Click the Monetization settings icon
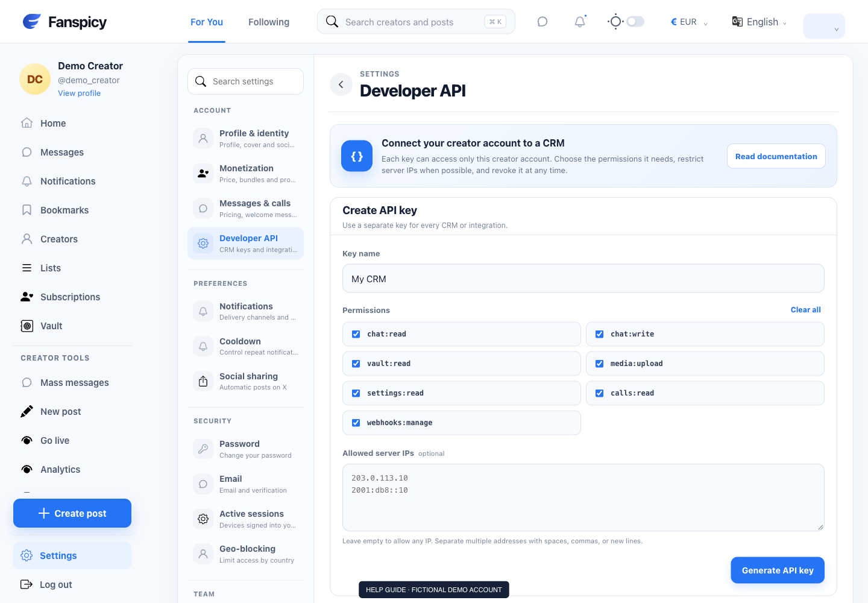The height and width of the screenshot is (603, 868). [x=203, y=173]
